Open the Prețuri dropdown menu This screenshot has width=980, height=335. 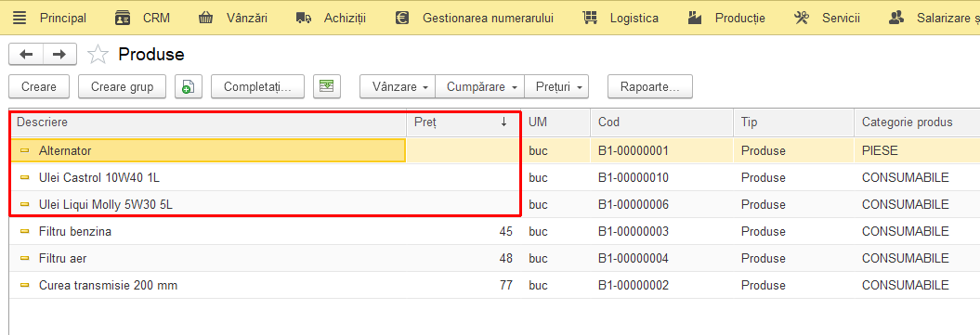(x=556, y=86)
